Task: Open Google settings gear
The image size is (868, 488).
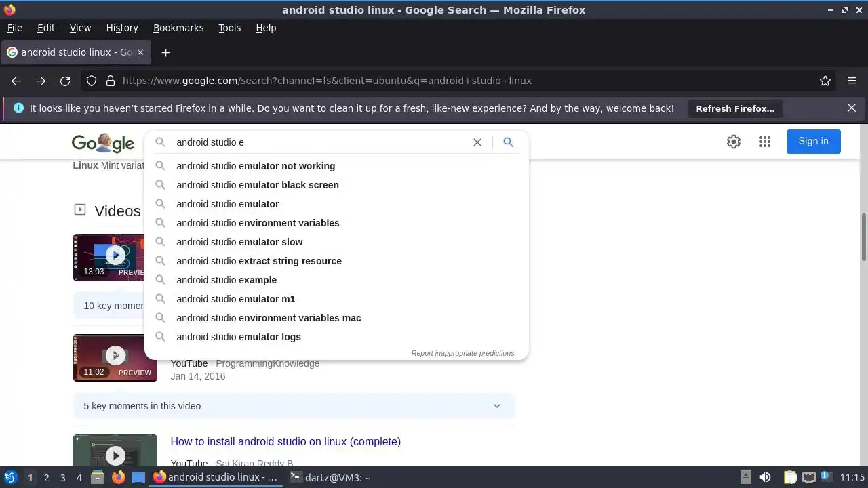Action: (x=734, y=142)
